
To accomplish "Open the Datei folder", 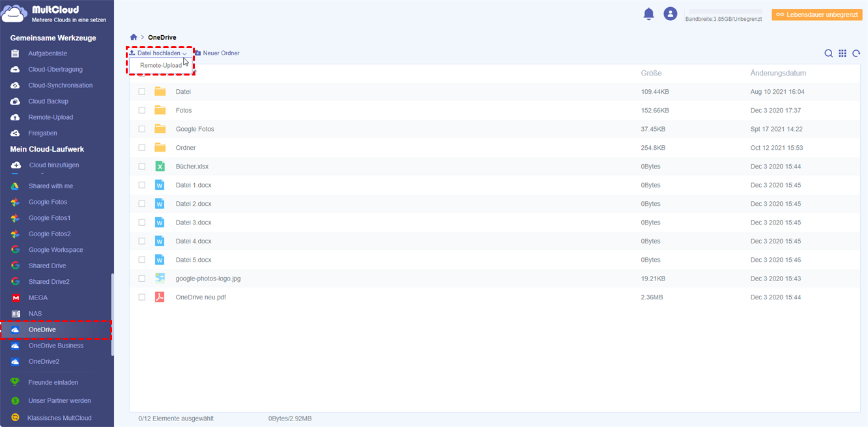I will click(x=183, y=92).
